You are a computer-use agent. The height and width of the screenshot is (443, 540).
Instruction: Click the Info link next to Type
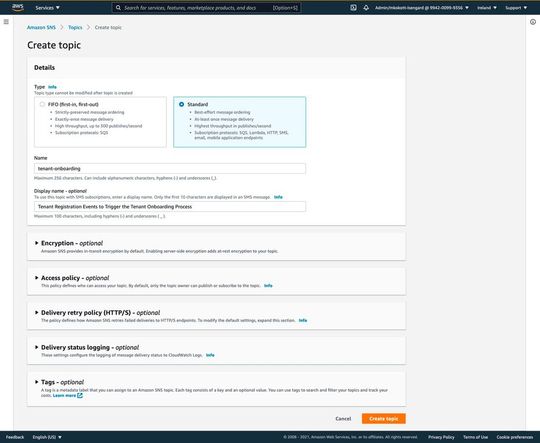(x=52, y=87)
